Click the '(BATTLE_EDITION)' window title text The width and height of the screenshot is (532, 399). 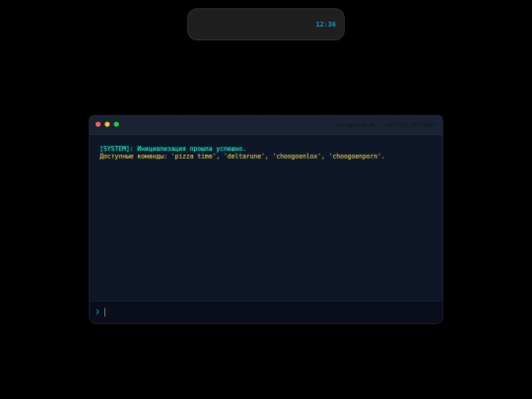[x=410, y=125]
